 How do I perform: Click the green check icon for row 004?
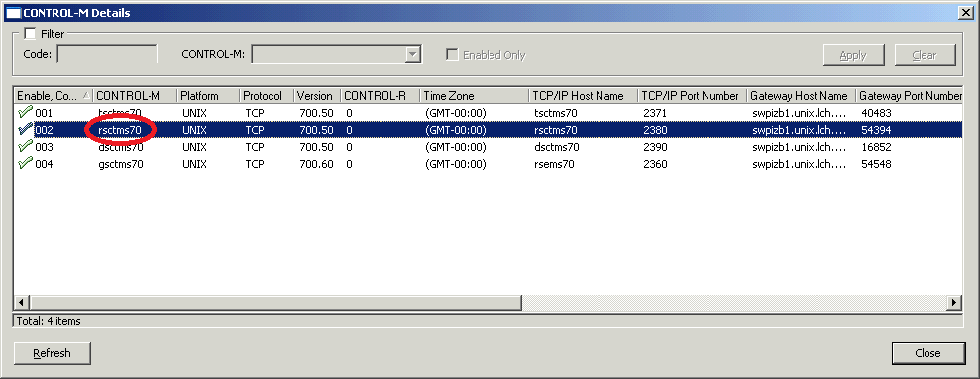pyautogui.click(x=25, y=164)
